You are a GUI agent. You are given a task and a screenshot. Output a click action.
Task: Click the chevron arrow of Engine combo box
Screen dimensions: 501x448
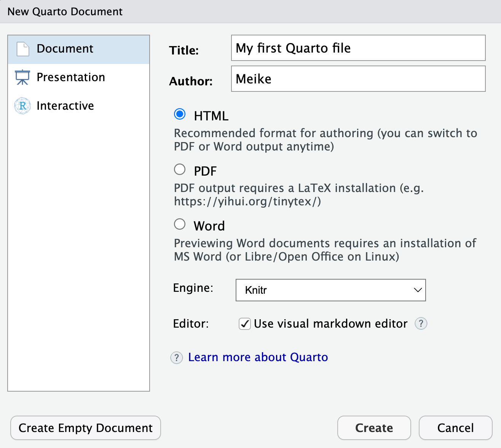click(x=418, y=290)
